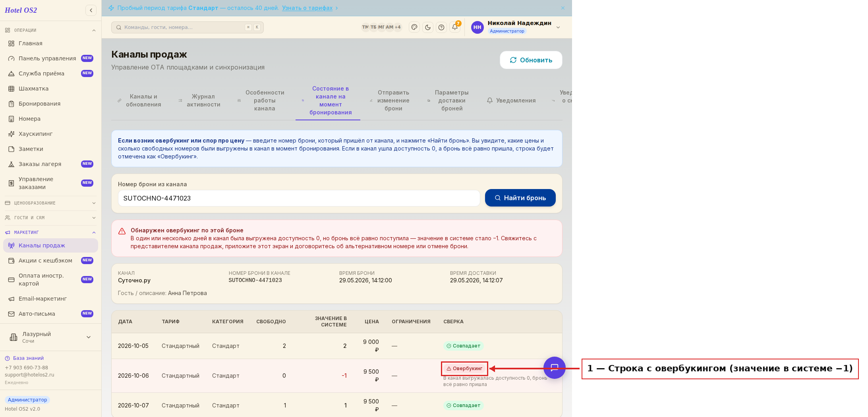This screenshot has height=417, width=868.
Task: Open Управление заказами page
Action: point(50,183)
